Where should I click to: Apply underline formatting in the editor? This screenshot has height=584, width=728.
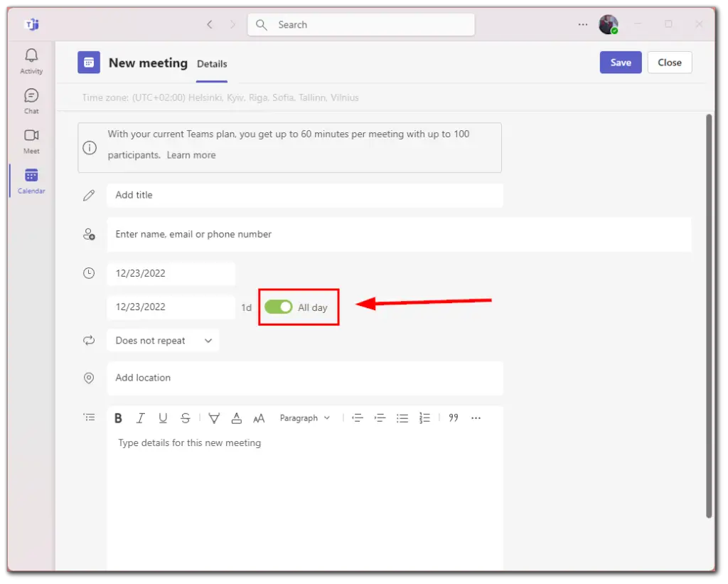(162, 418)
